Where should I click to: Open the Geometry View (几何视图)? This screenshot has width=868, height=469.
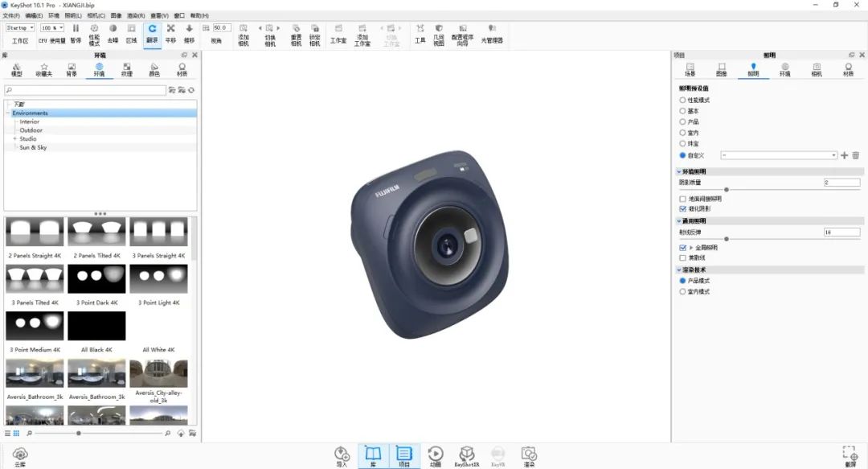[x=439, y=35]
